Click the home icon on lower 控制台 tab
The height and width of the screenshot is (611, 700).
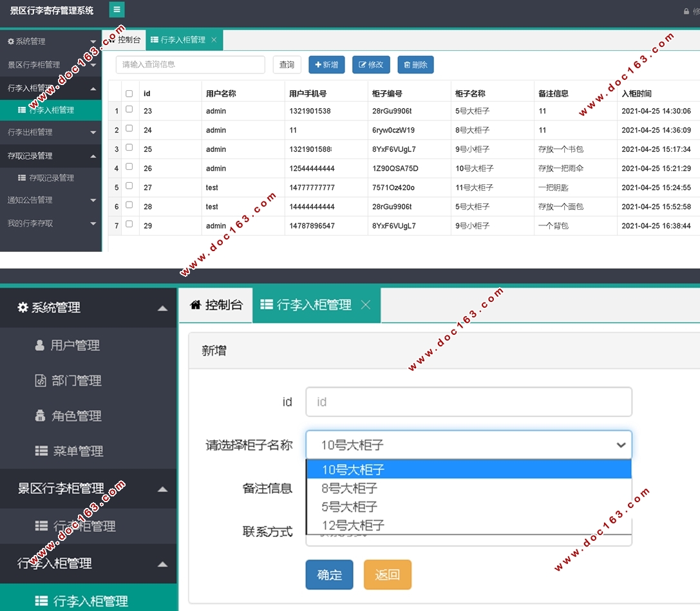(196, 305)
